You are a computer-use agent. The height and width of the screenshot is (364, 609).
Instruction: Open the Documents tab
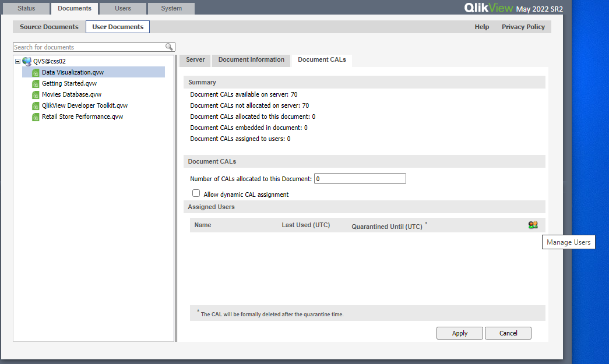click(x=74, y=8)
